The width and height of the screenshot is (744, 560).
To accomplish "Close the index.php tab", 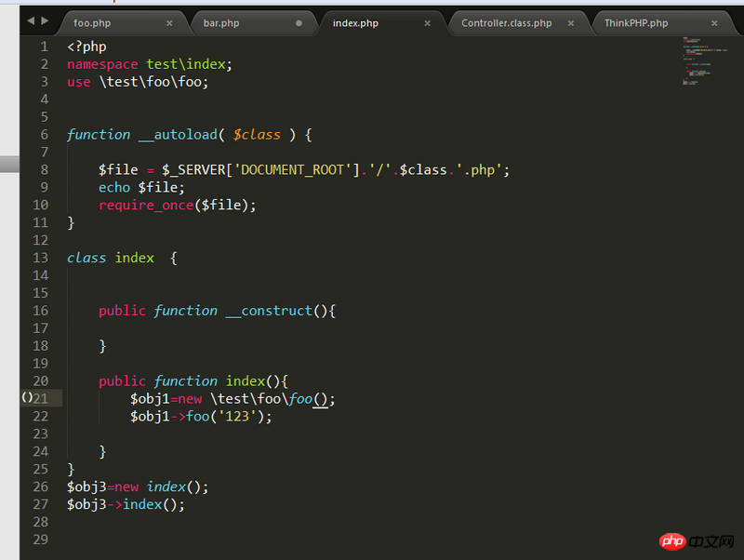I will [428, 23].
